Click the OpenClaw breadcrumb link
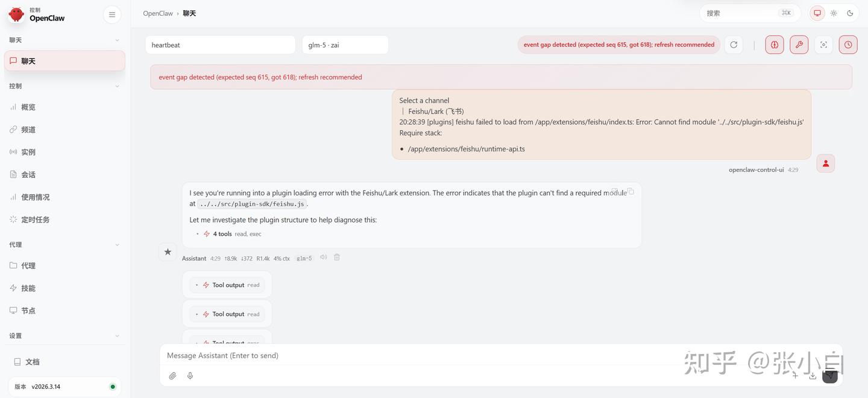 (x=158, y=13)
